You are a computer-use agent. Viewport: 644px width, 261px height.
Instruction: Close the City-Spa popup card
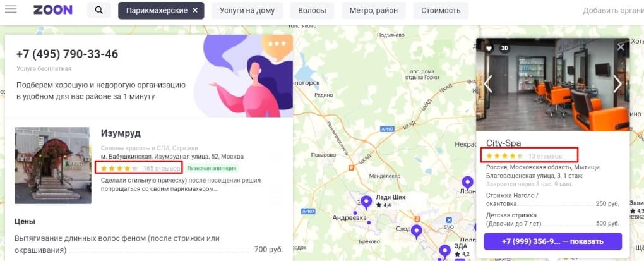click(x=621, y=47)
